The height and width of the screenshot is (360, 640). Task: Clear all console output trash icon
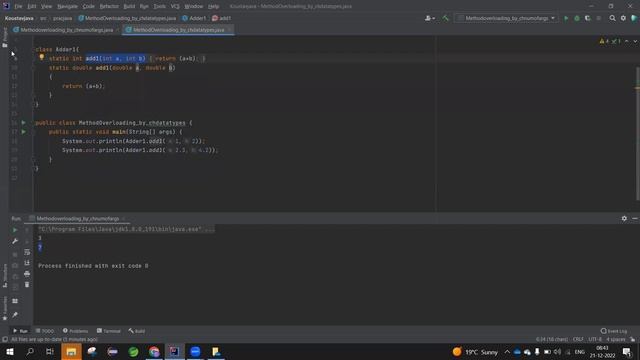coord(27,284)
